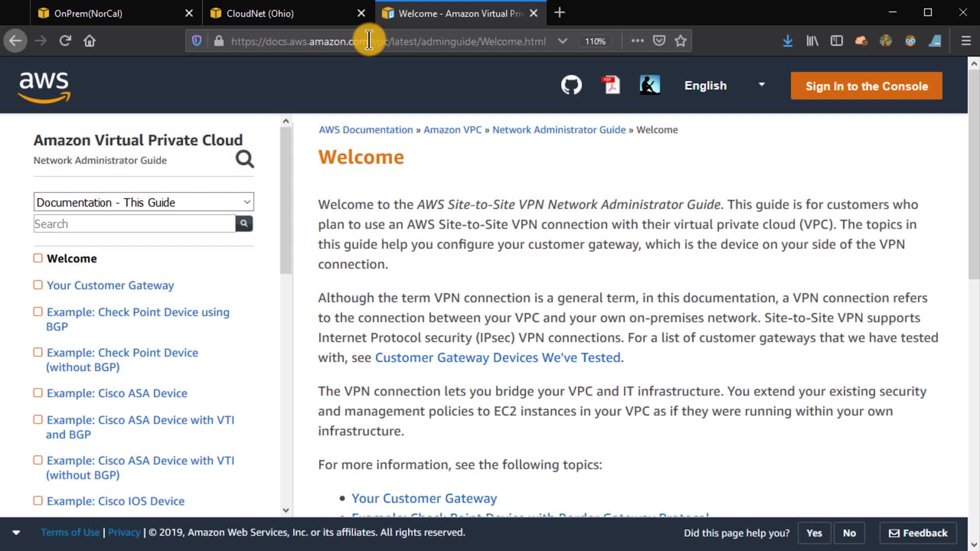Image resolution: width=980 pixels, height=551 pixels.
Task: Click the magnifier icon beside guide title
Action: click(244, 159)
